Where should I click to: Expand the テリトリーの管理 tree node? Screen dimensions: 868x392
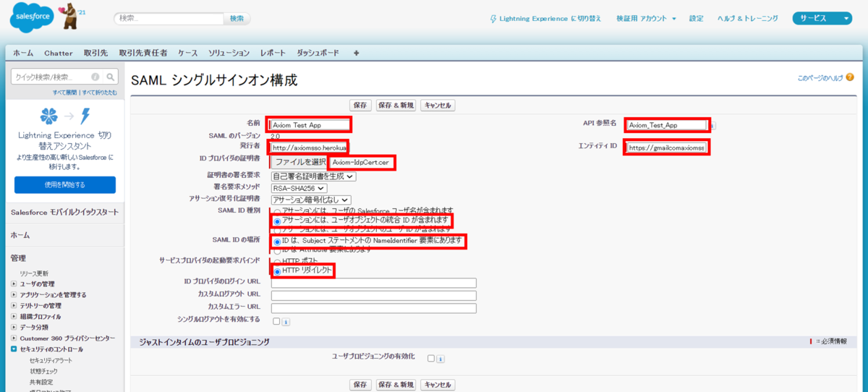click(x=14, y=305)
